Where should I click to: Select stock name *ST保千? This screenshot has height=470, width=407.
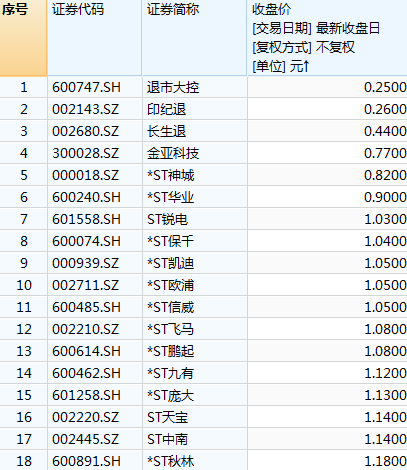point(170,241)
